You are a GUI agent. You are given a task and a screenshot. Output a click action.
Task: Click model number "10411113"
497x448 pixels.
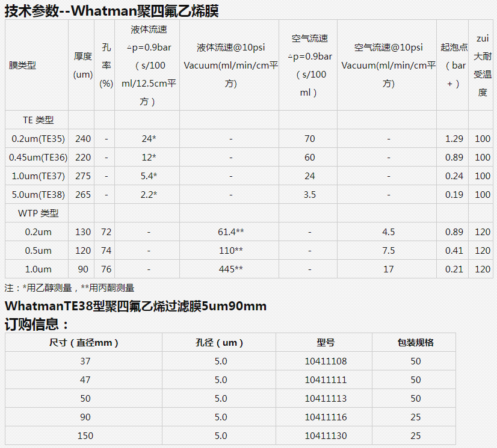(326, 399)
